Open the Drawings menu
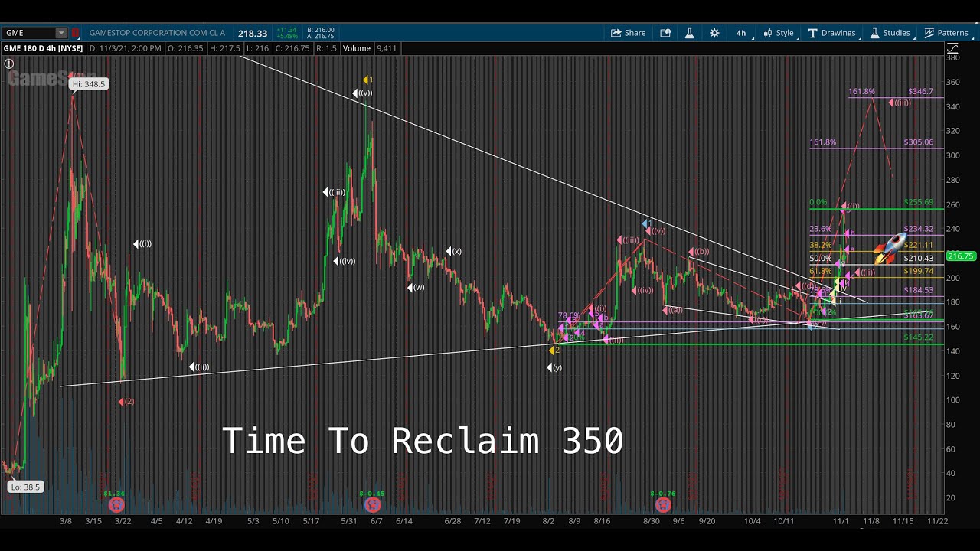 (x=832, y=33)
